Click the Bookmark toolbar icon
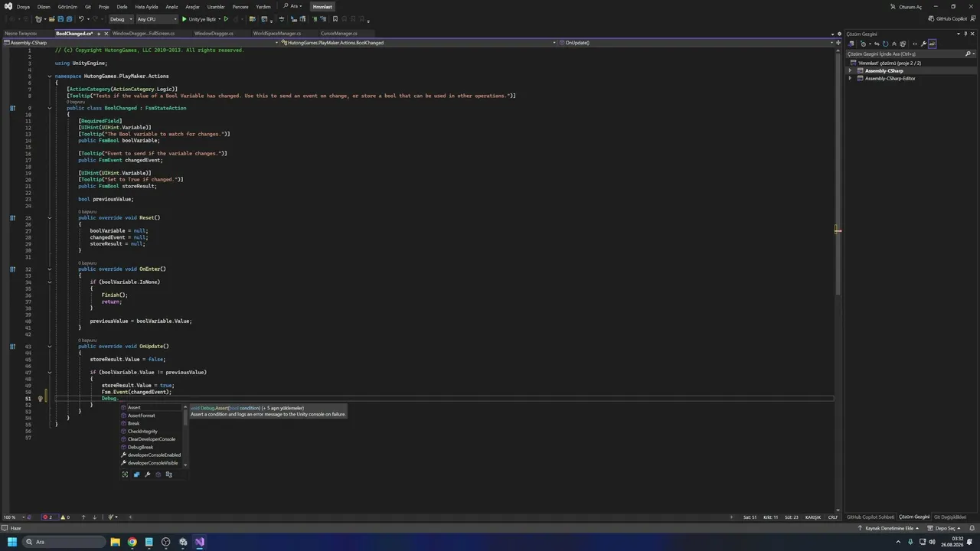Screen dimensions: 980x551 point(335,19)
